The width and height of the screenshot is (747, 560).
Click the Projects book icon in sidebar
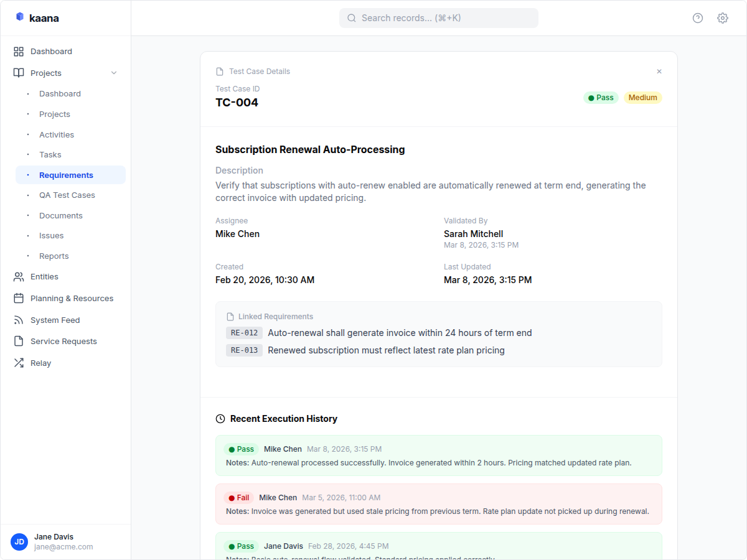(x=19, y=73)
